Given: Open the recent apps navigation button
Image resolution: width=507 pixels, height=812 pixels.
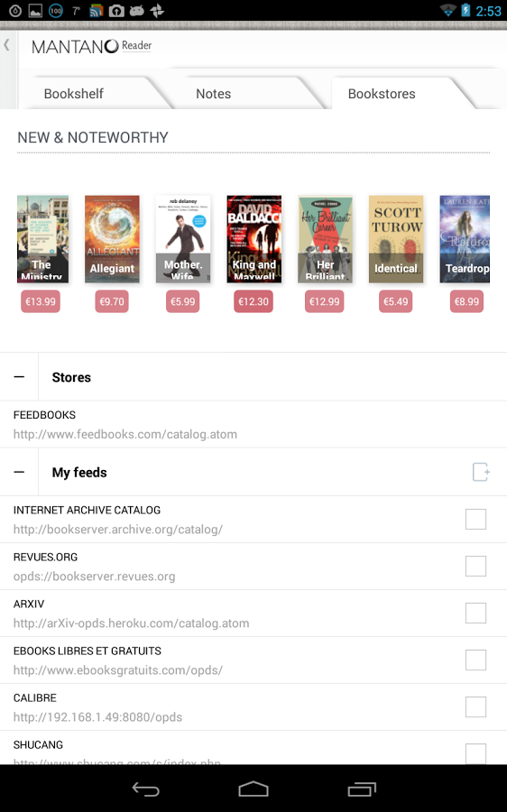Looking at the screenshot, I should (x=362, y=789).
